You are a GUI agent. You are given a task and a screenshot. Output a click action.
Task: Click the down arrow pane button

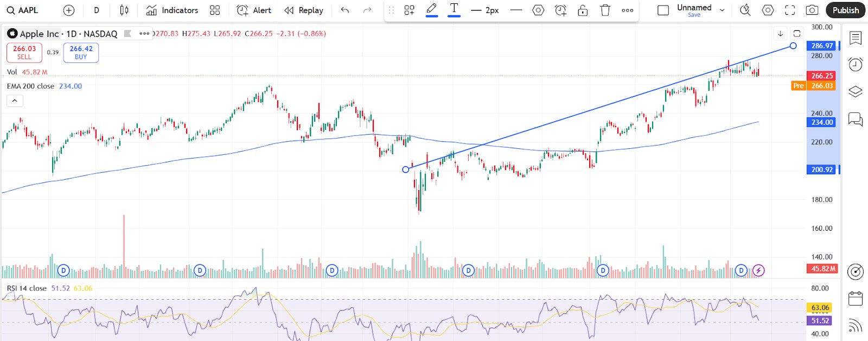[x=780, y=34]
